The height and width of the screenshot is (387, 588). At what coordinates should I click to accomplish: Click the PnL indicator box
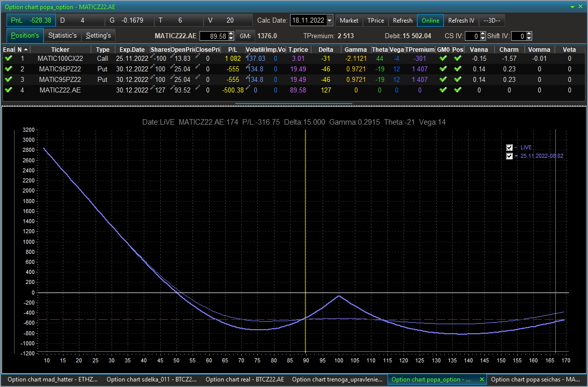tap(31, 20)
